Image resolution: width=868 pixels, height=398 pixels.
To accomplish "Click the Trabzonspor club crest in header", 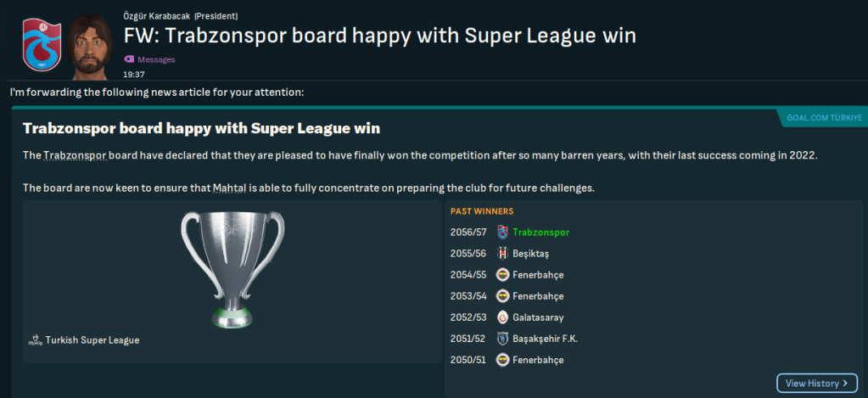I will 36,45.
